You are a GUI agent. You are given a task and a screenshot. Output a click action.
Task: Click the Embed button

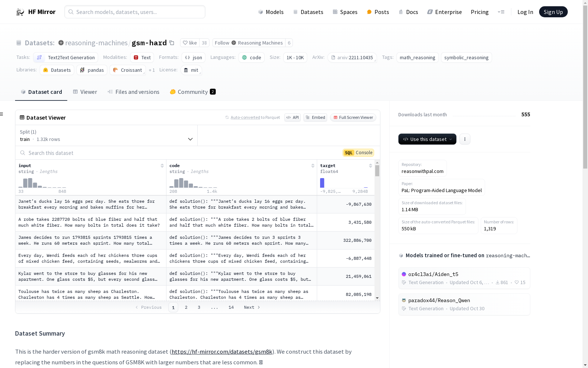tap(315, 117)
